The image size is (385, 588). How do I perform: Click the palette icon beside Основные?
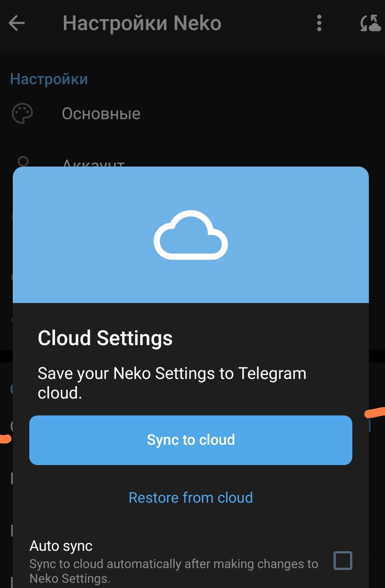(x=23, y=114)
